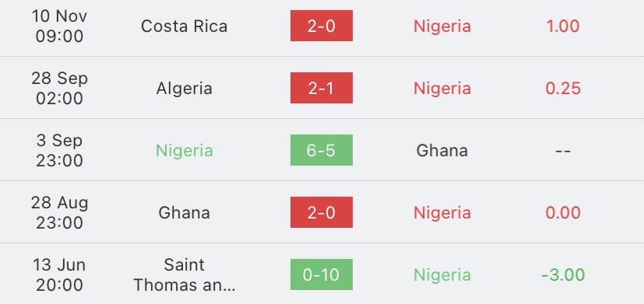The image size is (644, 304).
Task: Select the 0.00 handicap value
Action: click(563, 213)
